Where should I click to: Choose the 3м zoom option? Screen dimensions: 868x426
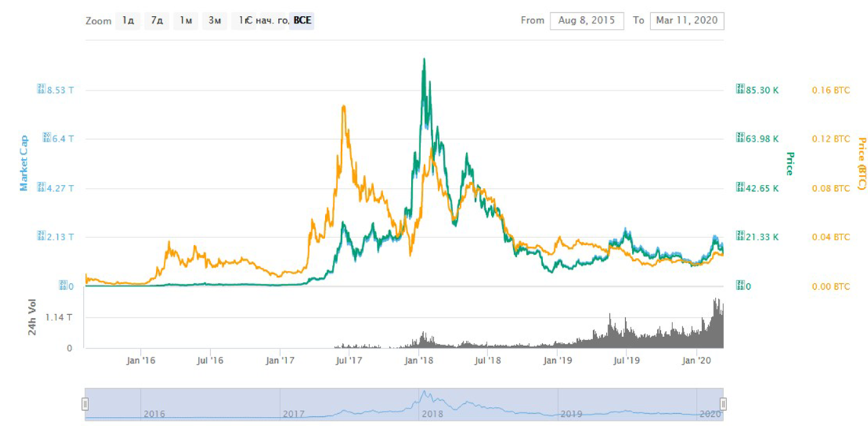point(215,21)
